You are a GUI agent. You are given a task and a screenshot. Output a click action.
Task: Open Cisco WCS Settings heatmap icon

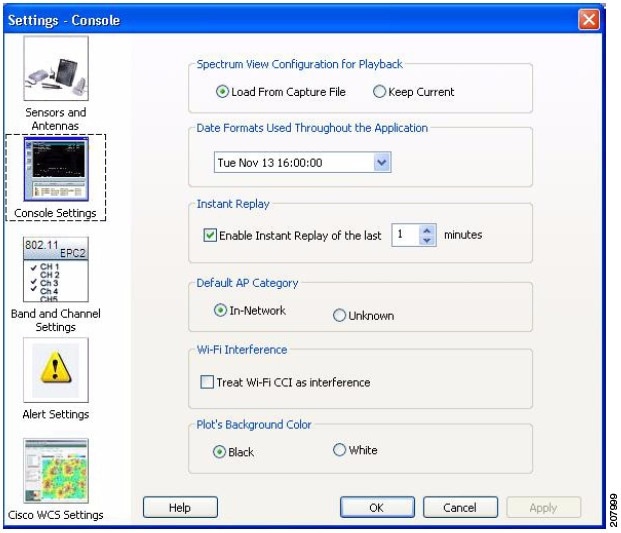[56, 471]
